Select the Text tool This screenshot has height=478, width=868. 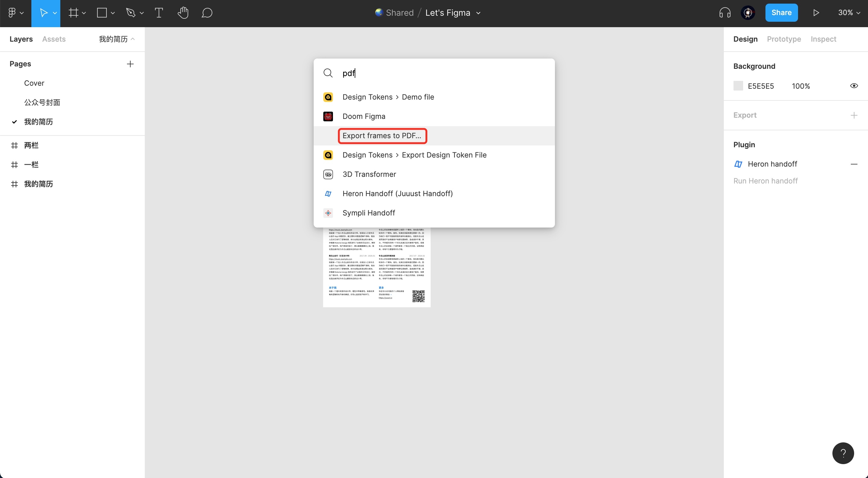click(x=159, y=13)
